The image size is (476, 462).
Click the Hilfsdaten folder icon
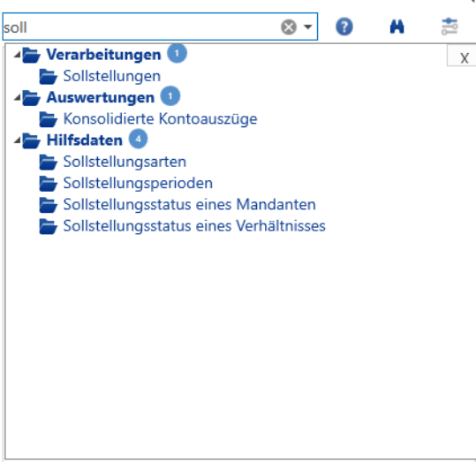[x=31, y=141]
